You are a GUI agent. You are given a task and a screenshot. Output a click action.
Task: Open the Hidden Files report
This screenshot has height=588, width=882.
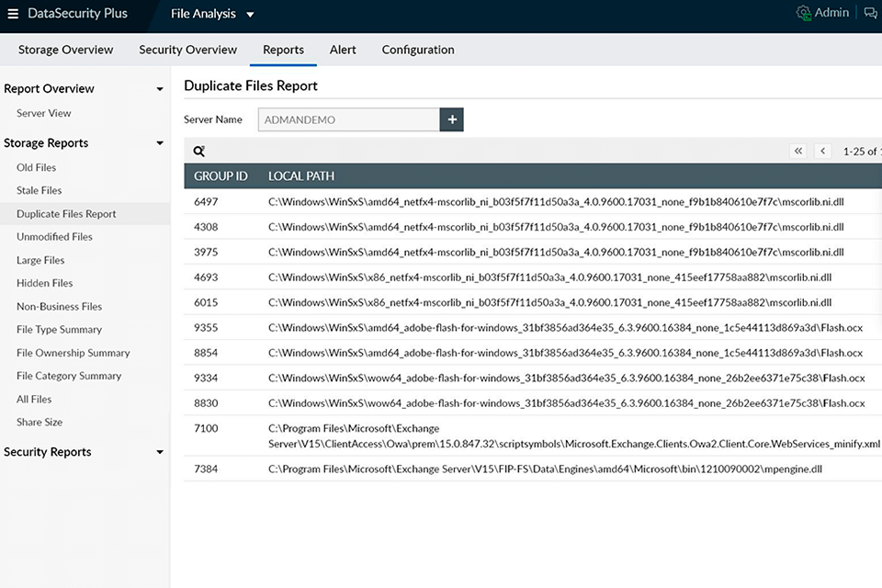pyautogui.click(x=45, y=283)
